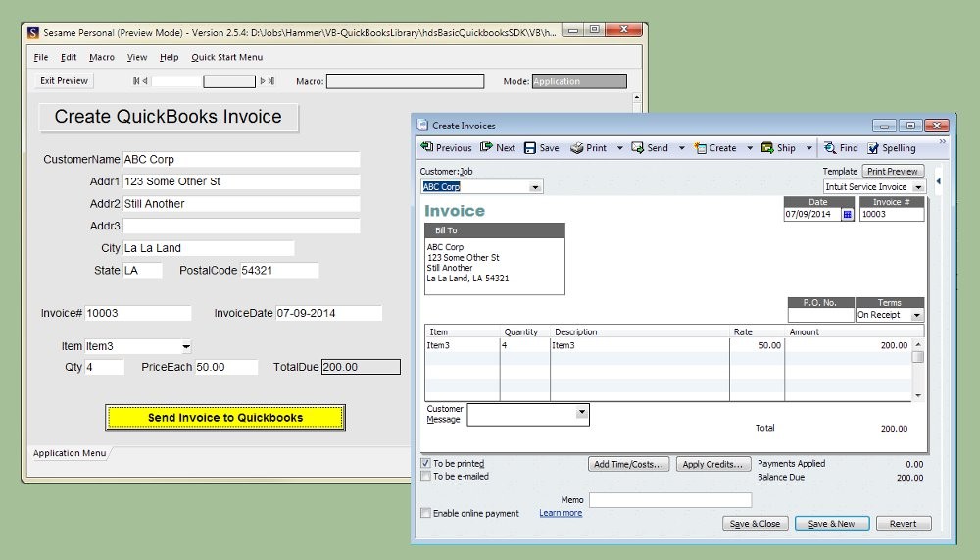Screen dimensions: 980x560
Task: Click the P.O. No. input field
Action: point(820,315)
